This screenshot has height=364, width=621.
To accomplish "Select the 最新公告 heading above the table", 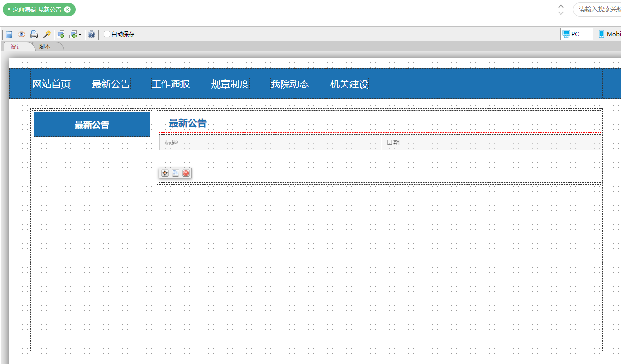I will point(188,123).
